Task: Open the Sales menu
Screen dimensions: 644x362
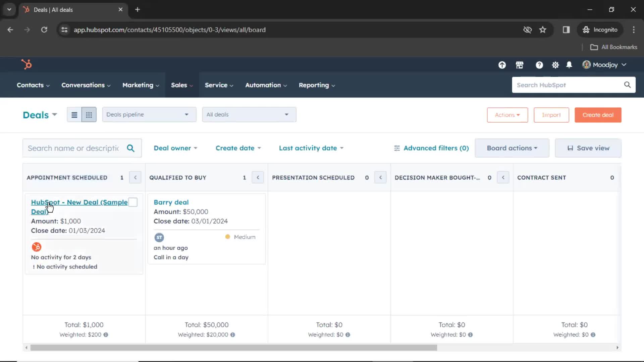Action: 182,85
